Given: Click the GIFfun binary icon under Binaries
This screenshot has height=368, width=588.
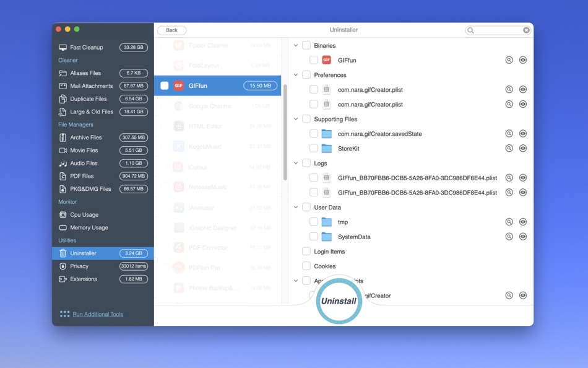Looking at the screenshot, I should [327, 60].
